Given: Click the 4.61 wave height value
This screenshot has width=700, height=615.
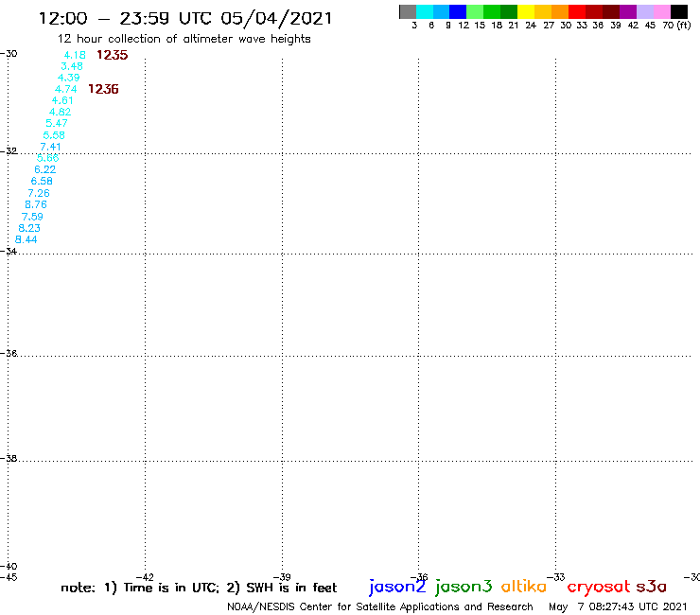Looking at the screenshot, I should pos(62,100).
